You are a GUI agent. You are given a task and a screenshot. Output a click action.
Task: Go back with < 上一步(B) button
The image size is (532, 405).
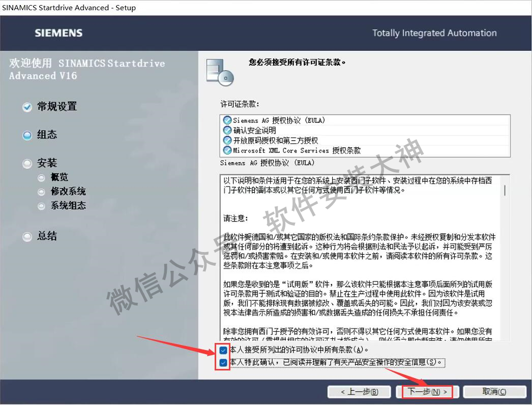click(x=359, y=392)
